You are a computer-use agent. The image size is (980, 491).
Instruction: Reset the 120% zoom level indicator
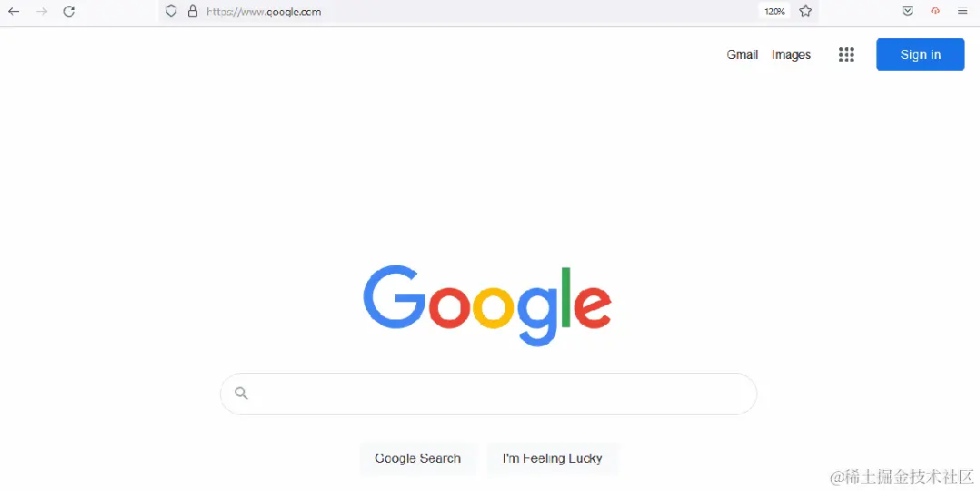click(775, 11)
